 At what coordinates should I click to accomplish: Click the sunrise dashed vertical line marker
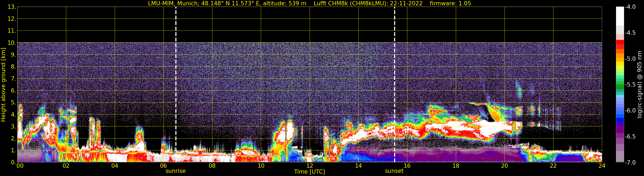pyautogui.click(x=176, y=85)
